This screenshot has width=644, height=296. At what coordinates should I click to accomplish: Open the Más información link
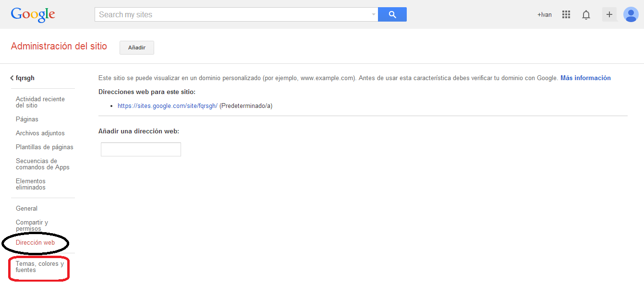click(x=585, y=78)
